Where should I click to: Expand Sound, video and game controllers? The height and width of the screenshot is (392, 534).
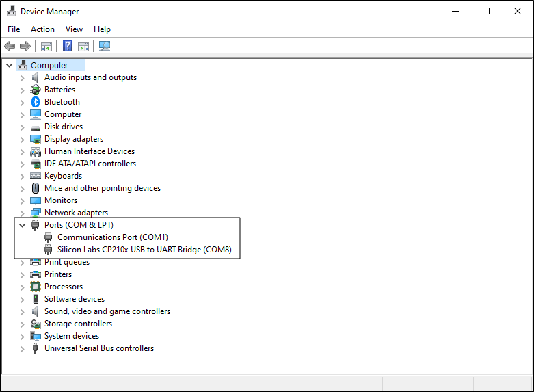pos(23,312)
